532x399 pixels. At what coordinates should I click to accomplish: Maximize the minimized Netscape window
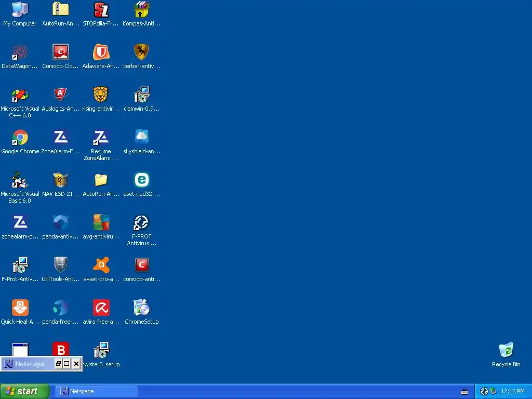(x=66, y=364)
